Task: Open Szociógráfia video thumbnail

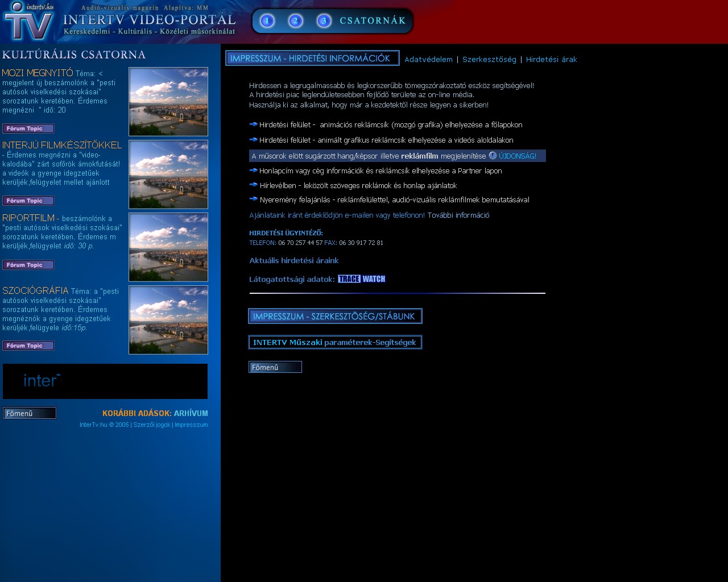Action: pyautogui.click(x=168, y=320)
